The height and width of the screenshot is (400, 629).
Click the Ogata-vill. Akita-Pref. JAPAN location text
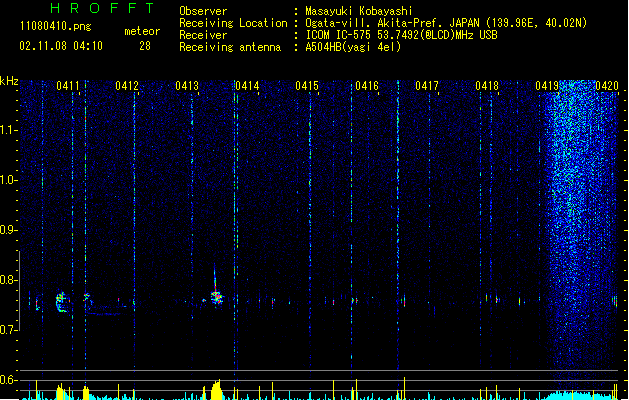pos(446,23)
